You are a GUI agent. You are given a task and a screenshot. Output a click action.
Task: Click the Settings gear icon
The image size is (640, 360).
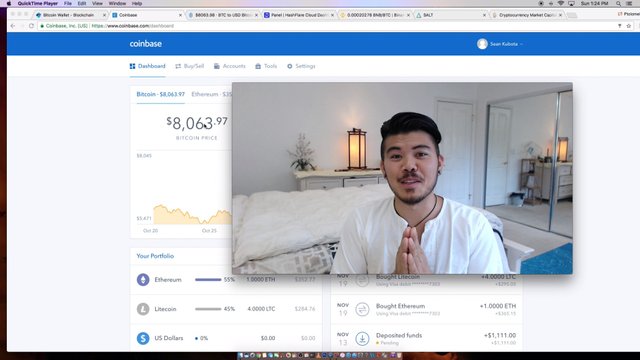(289, 66)
